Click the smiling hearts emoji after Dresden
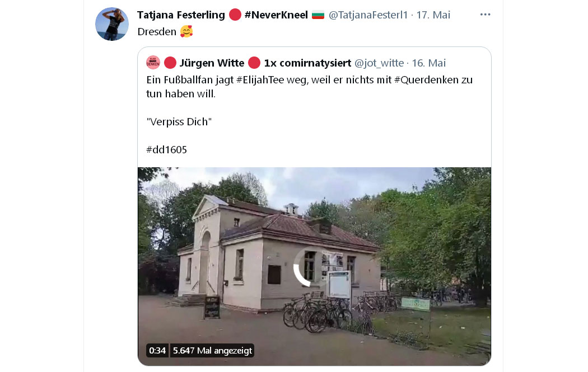The width and height of the screenshot is (588, 372). 186,31
